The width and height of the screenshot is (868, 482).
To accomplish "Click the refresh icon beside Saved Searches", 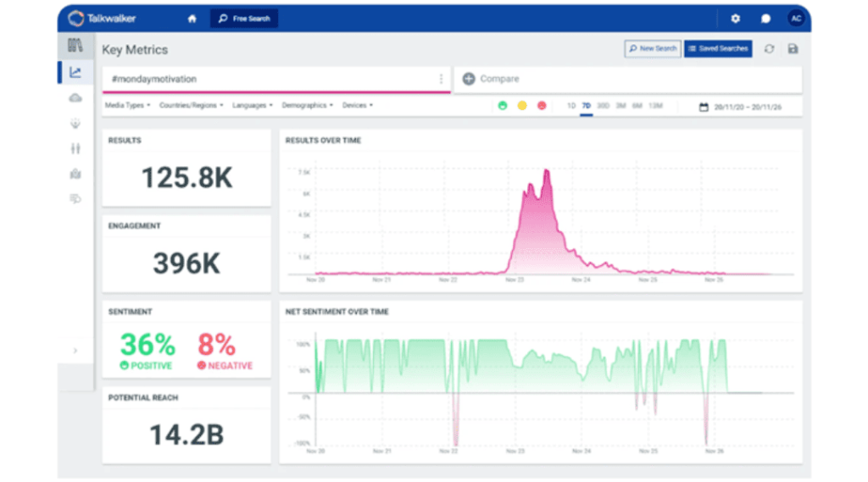I will (769, 49).
